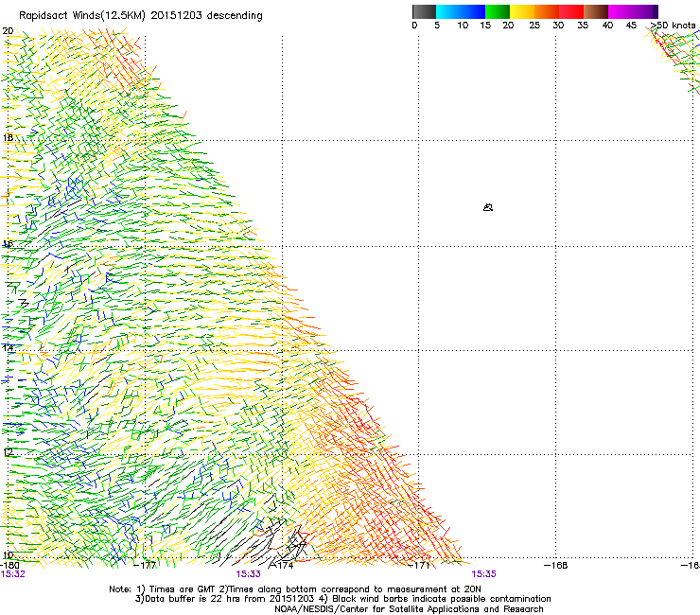Click the magenta-purple segment of the wind scale
The image size is (700, 615).
633,11
